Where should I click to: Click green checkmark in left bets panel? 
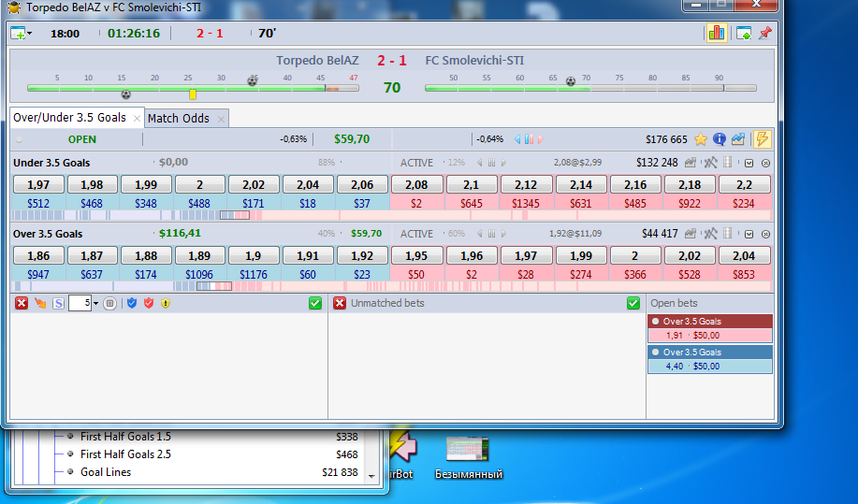tap(315, 303)
